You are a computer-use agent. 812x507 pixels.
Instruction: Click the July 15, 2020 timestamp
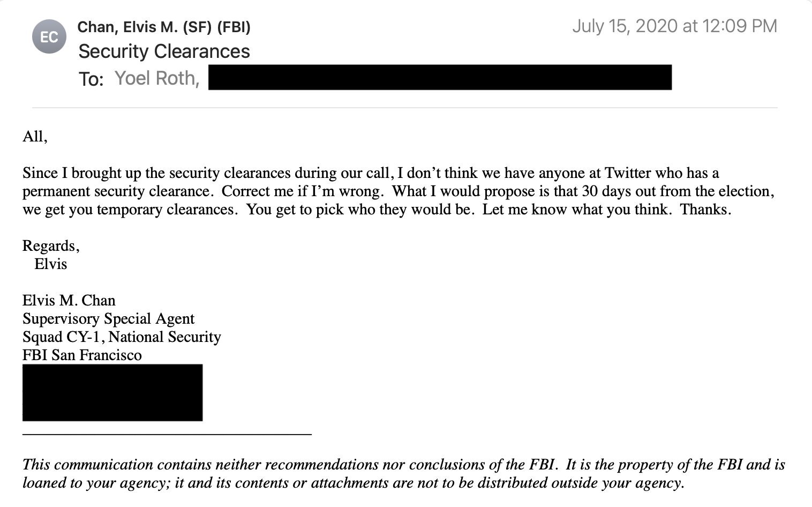click(x=674, y=26)
